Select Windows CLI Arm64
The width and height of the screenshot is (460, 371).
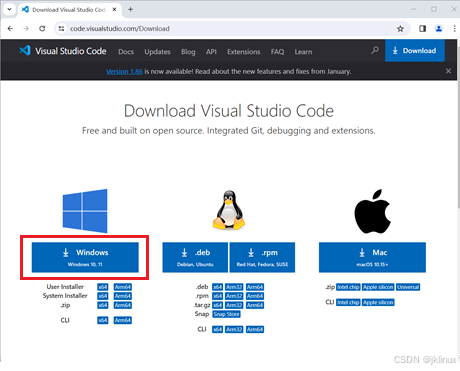(123, 320)
